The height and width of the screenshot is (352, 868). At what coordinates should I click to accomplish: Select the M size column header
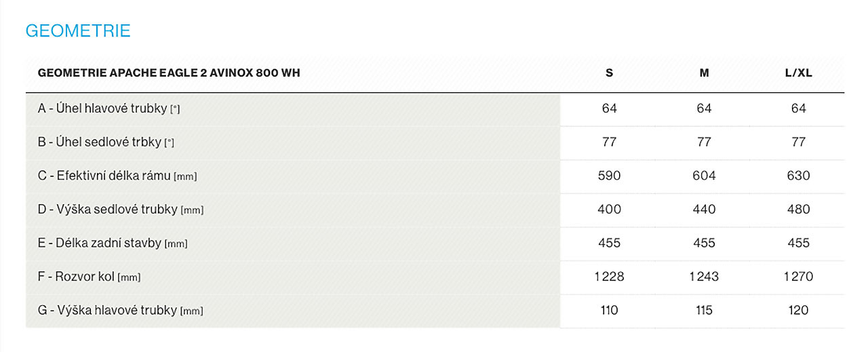(704, 73)
